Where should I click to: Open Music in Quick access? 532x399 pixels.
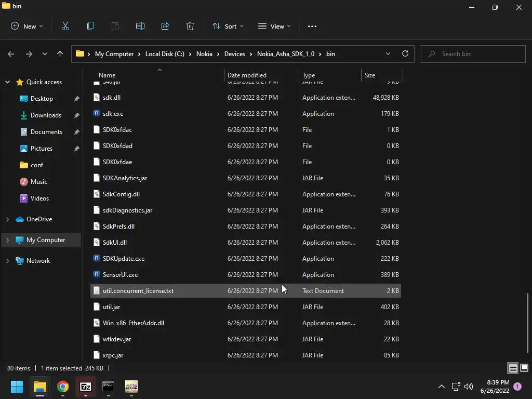click(x=38, y=181)
